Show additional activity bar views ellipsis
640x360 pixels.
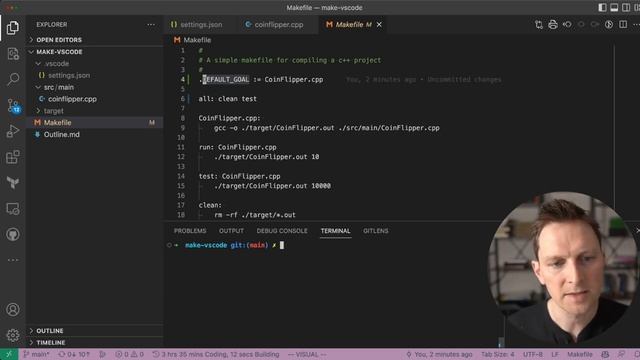13,260
